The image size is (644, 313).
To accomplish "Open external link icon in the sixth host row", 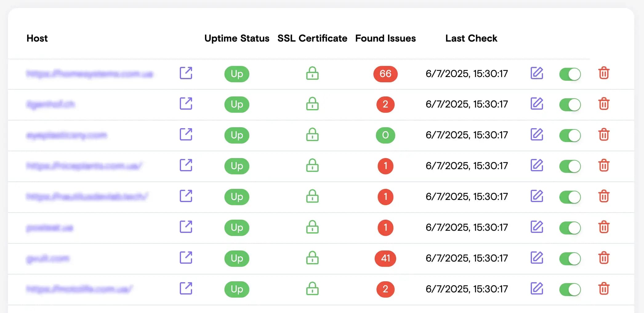I will point(186,227).
